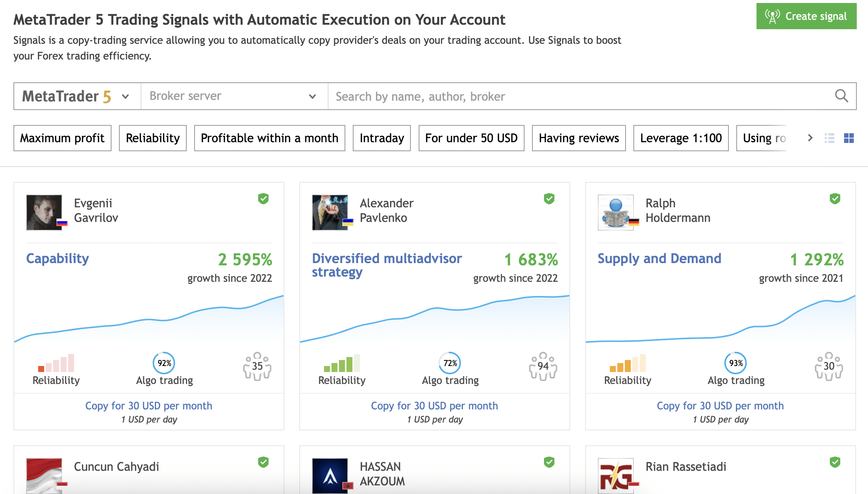Open Ralph Holdermann's profile name
Image resolution: width=868 pixels, height=494 pixels.
678,210
